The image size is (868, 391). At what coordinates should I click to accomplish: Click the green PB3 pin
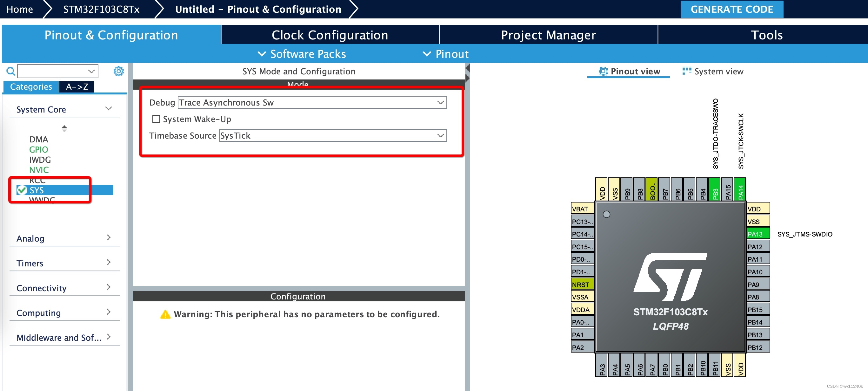[715, 189]
